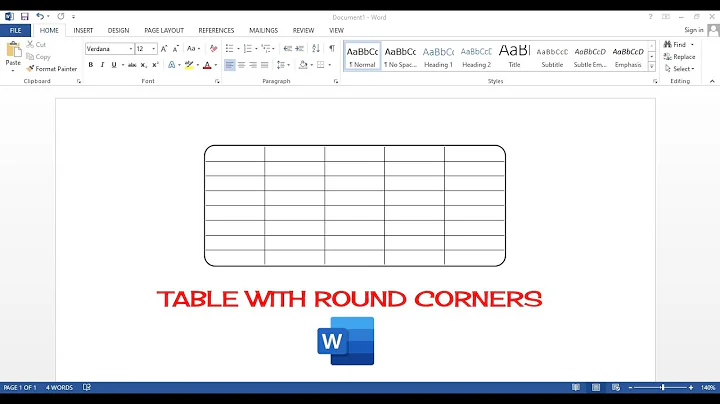The image size is (720, 404).
Task: Open the Verdana font name dropdown
Action: coord(130,49)
